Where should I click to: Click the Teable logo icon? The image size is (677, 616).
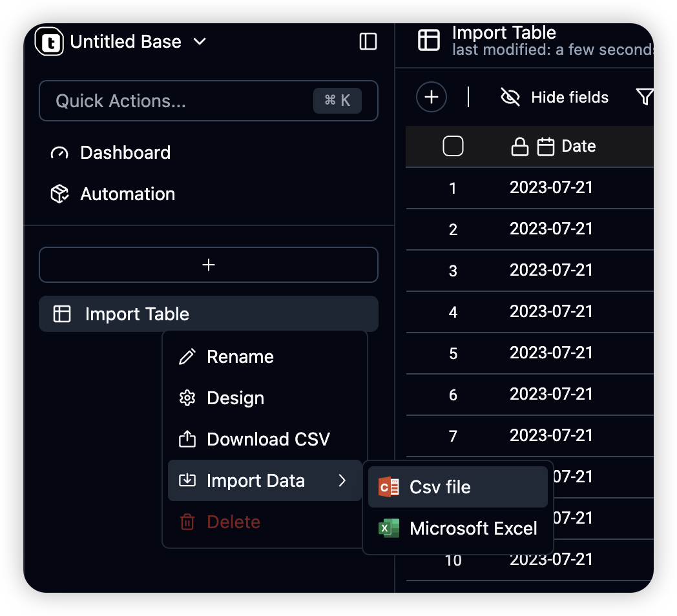pos(49,41)
